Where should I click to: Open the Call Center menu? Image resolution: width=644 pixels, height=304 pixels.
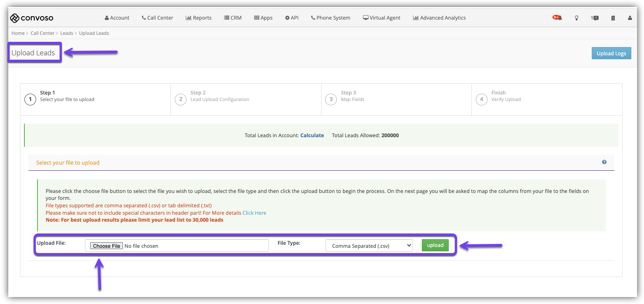(x=157, y=18)
